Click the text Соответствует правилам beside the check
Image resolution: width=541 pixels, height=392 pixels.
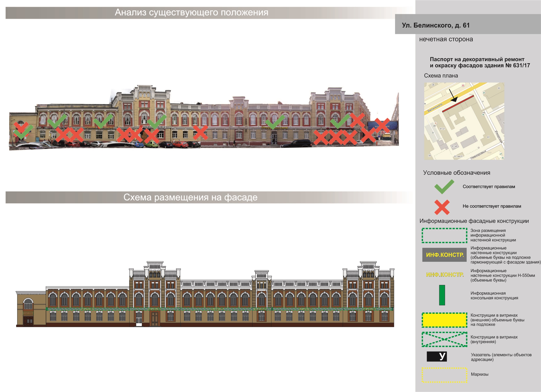[489, 187]
